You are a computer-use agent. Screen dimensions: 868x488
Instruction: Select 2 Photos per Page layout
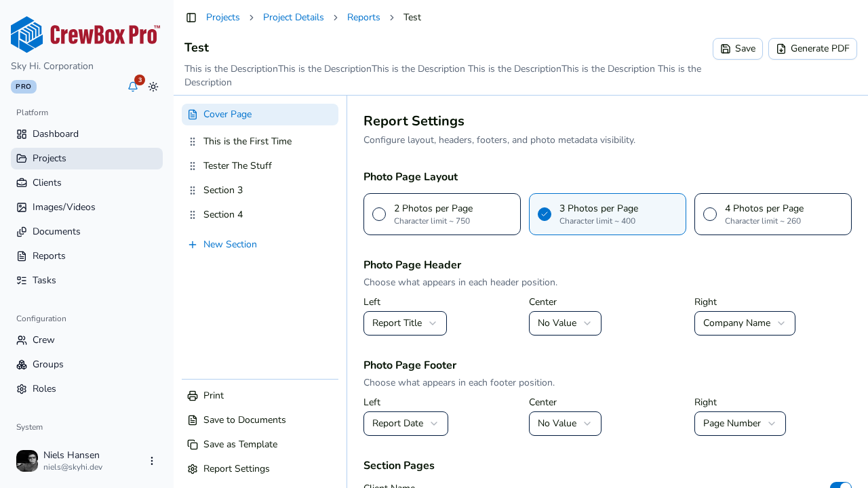click(x=442, y=214)
